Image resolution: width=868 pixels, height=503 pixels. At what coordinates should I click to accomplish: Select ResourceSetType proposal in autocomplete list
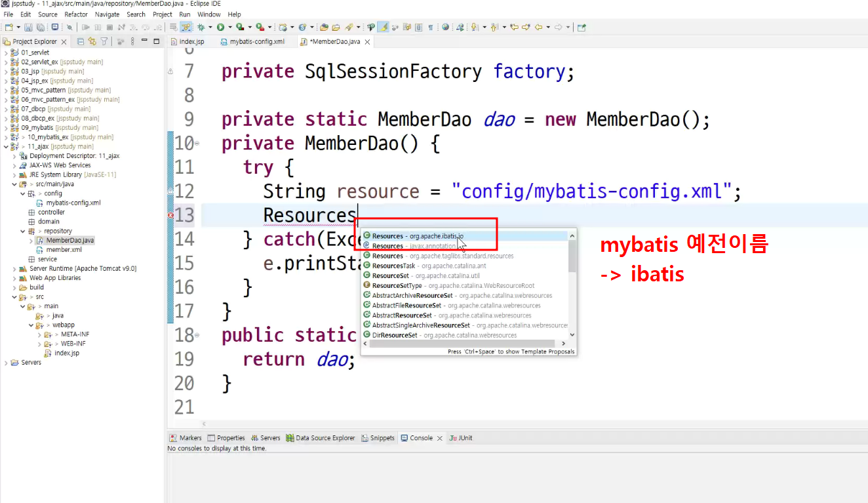465,286
